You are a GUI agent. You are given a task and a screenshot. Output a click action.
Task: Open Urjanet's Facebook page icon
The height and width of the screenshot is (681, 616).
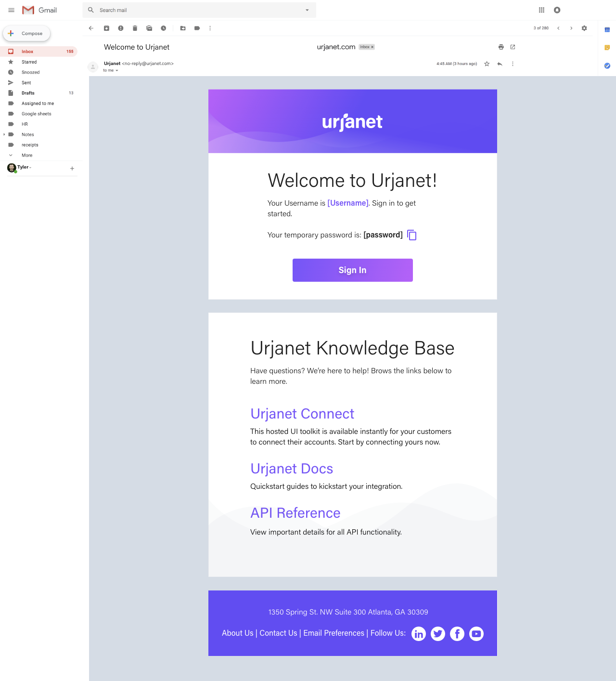click(457, 634)
